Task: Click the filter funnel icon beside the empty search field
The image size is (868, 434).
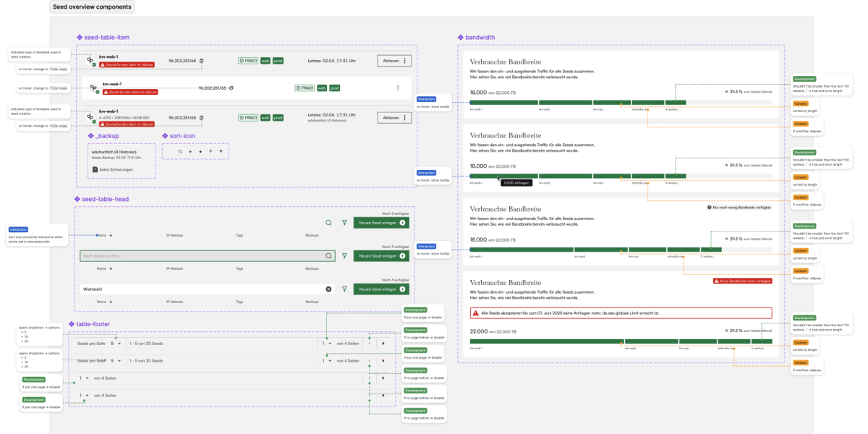Action: click(344, 256)
